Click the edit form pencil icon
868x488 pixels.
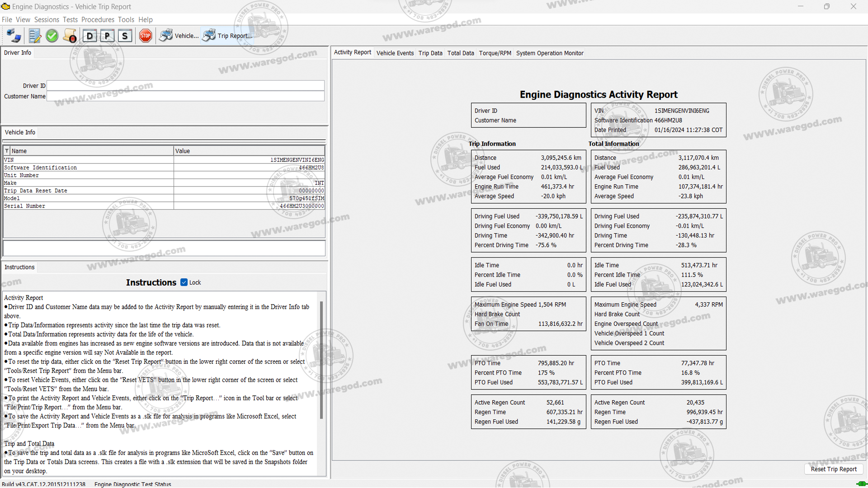pos(34,36)
